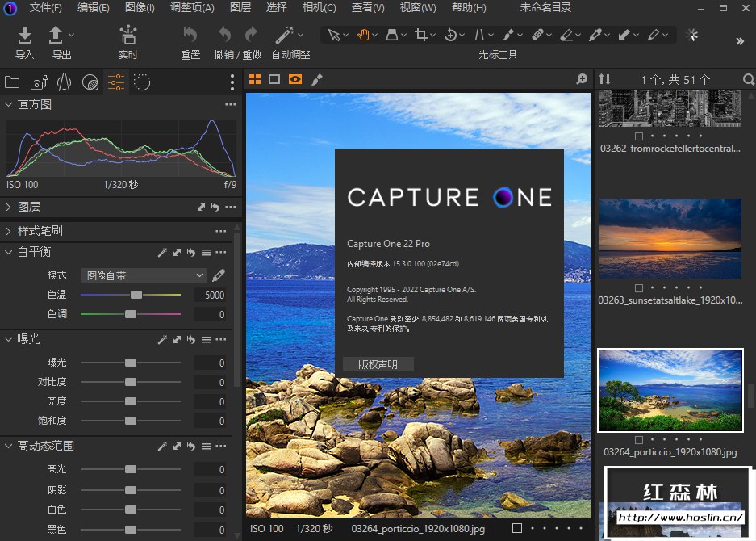Click the 版权声明 button in About dialog
The image size is (756, 541).
click(378, 364)
